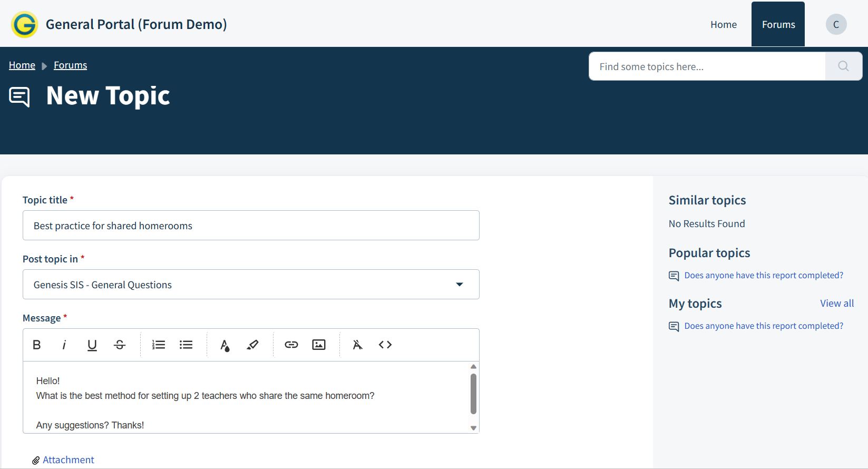Switch editor to code view
Viewport: 868px width, 469px height.
pyautogui.click(x=385, y=345)
